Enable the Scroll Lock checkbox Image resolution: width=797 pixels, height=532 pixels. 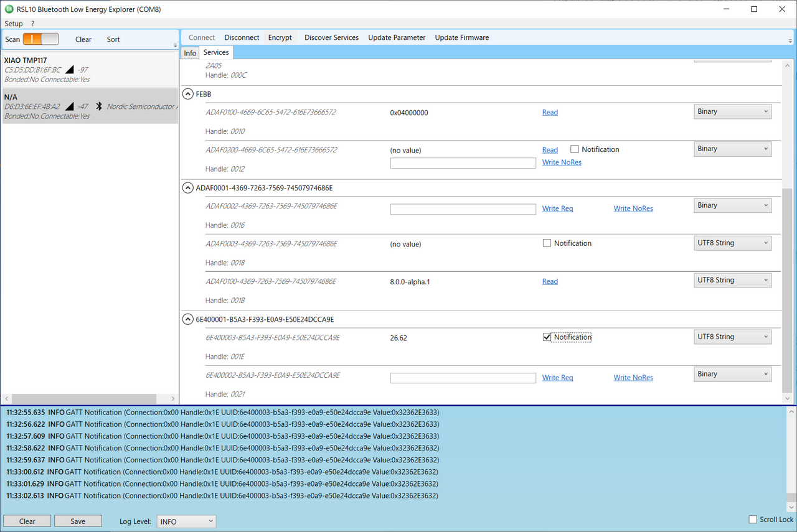pyautogui.click(x=753, y=520)
